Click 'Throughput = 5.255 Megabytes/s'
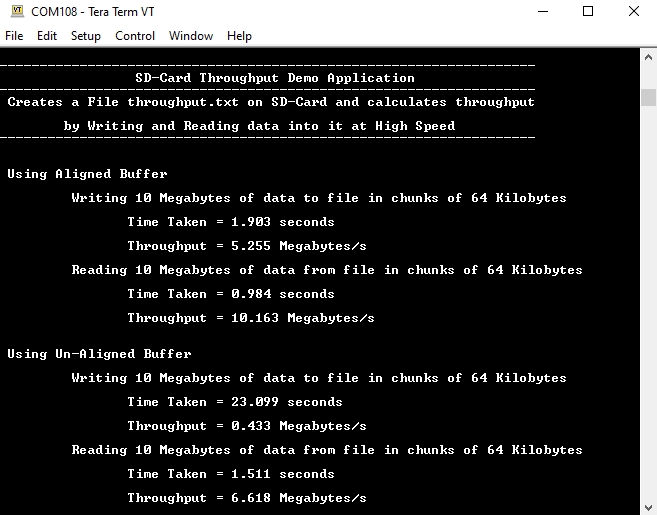This screenshot has width=657, height=515. tap(247, 246)
